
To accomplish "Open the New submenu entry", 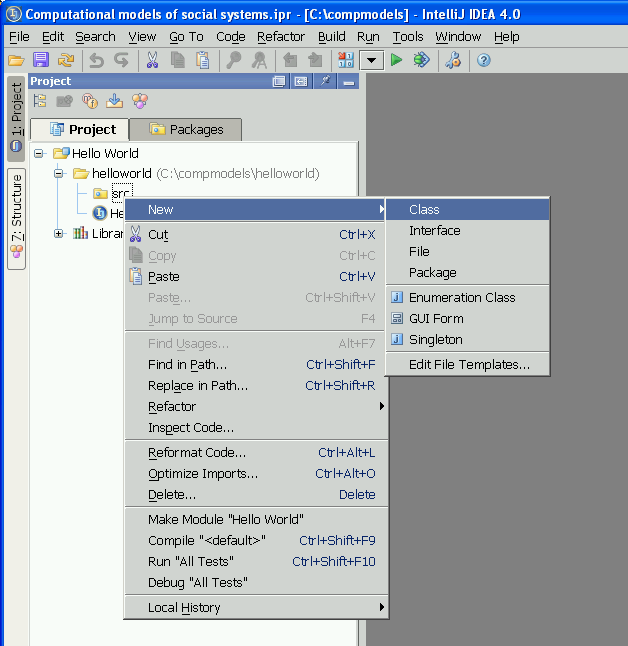I will click(255, 210).
